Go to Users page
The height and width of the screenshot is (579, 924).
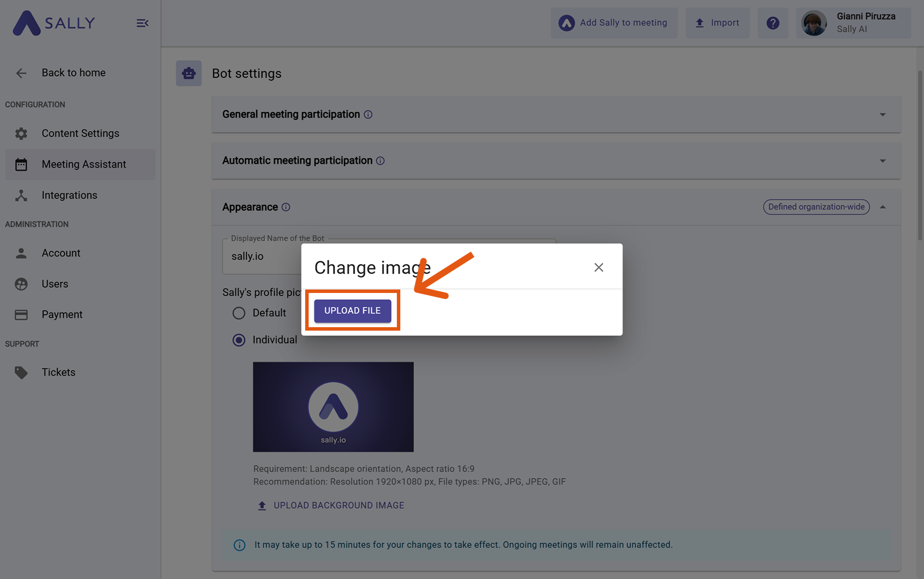(x=80, y=284)
